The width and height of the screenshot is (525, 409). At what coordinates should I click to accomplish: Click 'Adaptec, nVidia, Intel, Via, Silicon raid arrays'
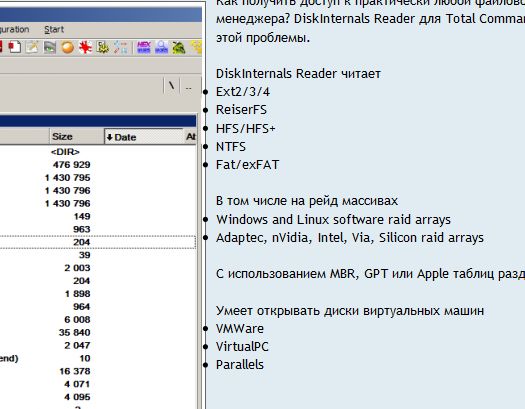click(350, 238)
